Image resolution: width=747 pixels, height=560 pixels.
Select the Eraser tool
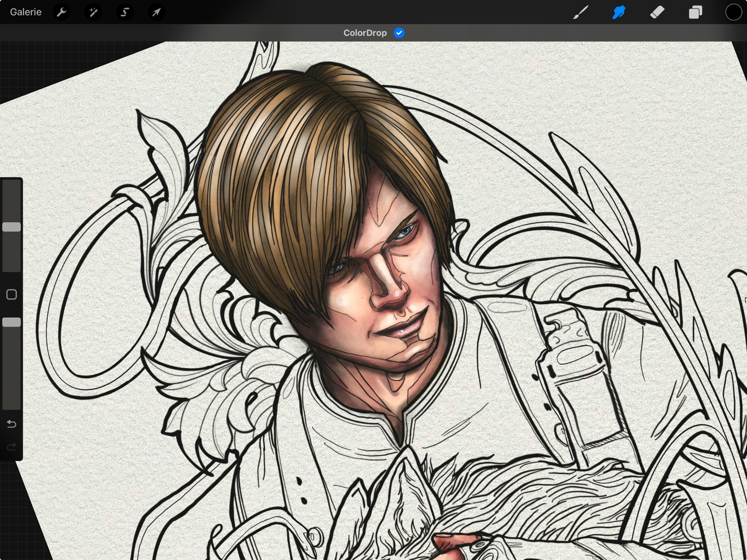(x=657, y=12)
